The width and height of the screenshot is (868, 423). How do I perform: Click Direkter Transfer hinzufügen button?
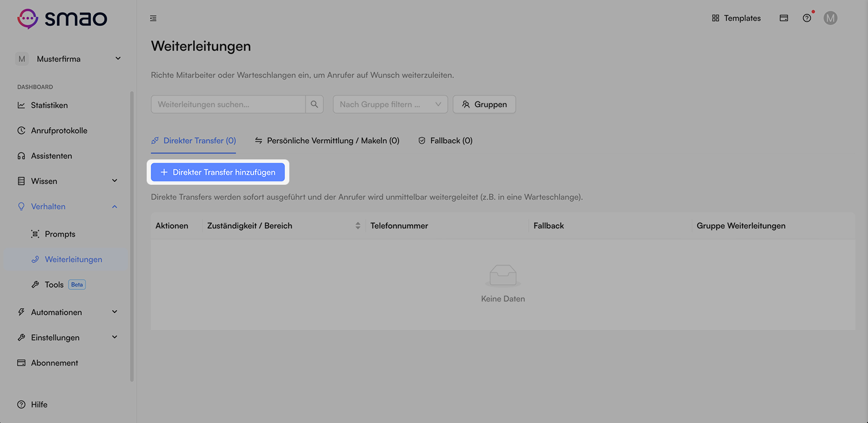pyautogui.click(x=218, y=172)
